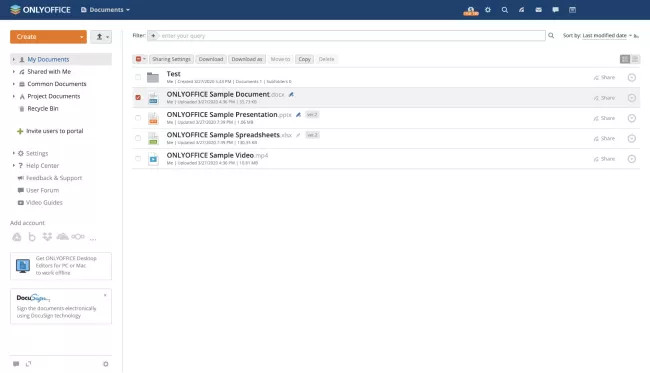The width and height of the screenshot is (650, 373).
Task: Switch to compact list view icon
Action: click(635, 59)
